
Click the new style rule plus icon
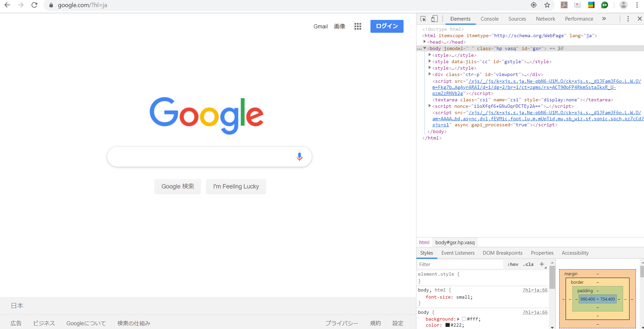(x=542, y=264)
